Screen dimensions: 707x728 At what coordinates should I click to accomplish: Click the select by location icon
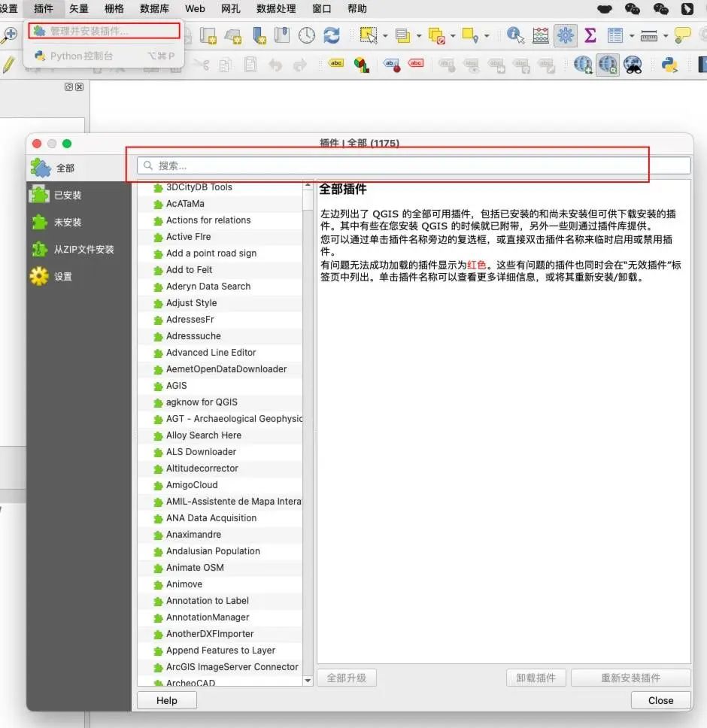[x=470, y=35]
